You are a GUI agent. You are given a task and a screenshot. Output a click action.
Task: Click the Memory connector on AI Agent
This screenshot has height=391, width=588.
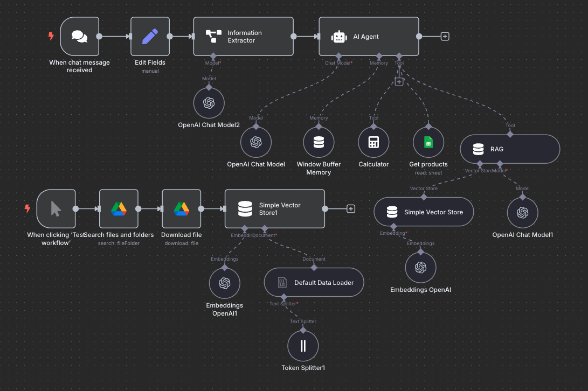click(x=379, y=56)
